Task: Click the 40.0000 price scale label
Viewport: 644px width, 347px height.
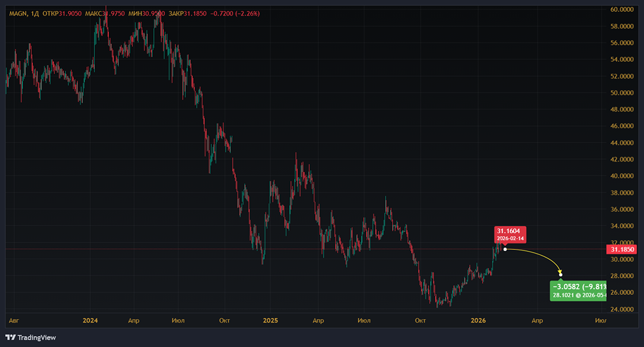Action: [622, 176]
